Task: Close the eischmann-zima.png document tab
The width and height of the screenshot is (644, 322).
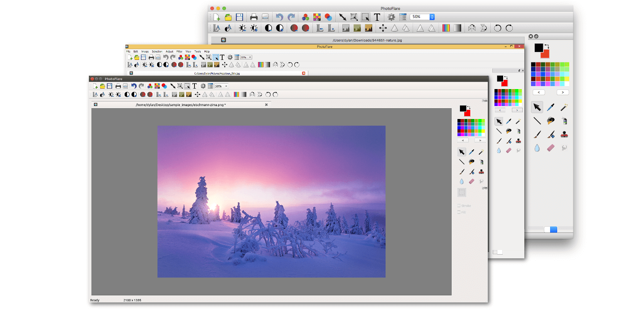Action: pos(266,105)
